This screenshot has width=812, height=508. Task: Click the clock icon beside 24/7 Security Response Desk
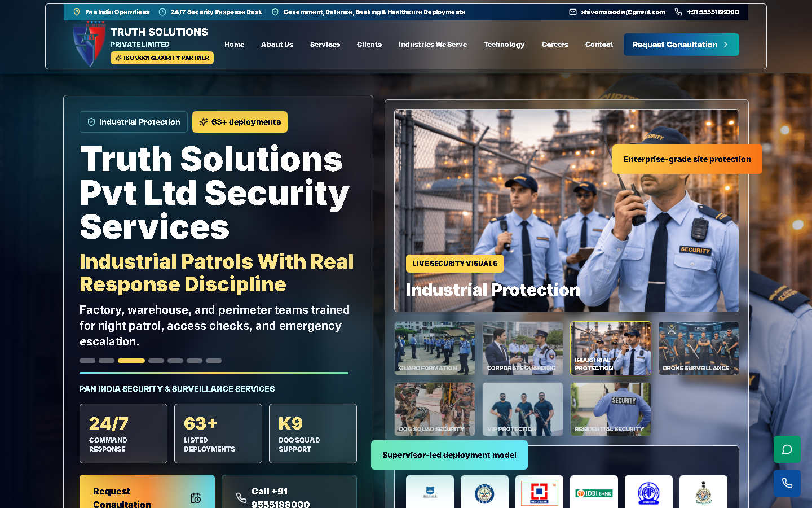pos(162,12)
